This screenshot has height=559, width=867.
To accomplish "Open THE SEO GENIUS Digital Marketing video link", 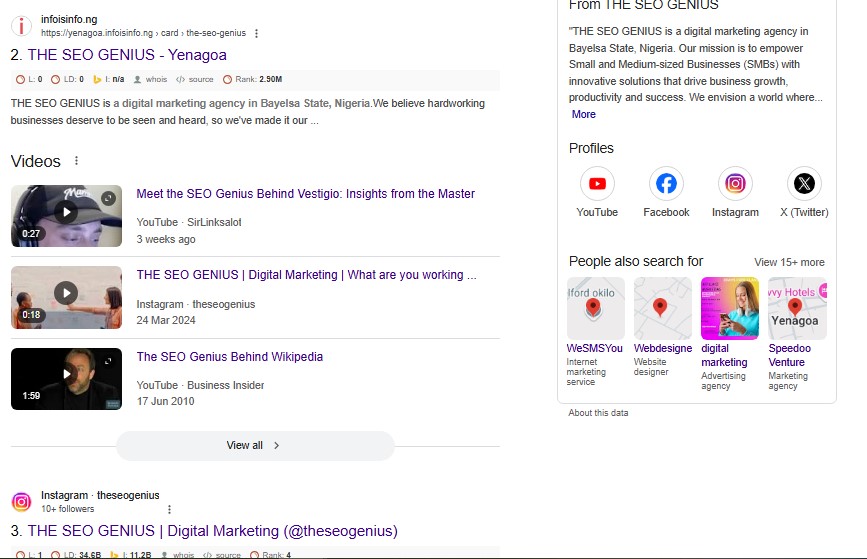I will (306, 275).
